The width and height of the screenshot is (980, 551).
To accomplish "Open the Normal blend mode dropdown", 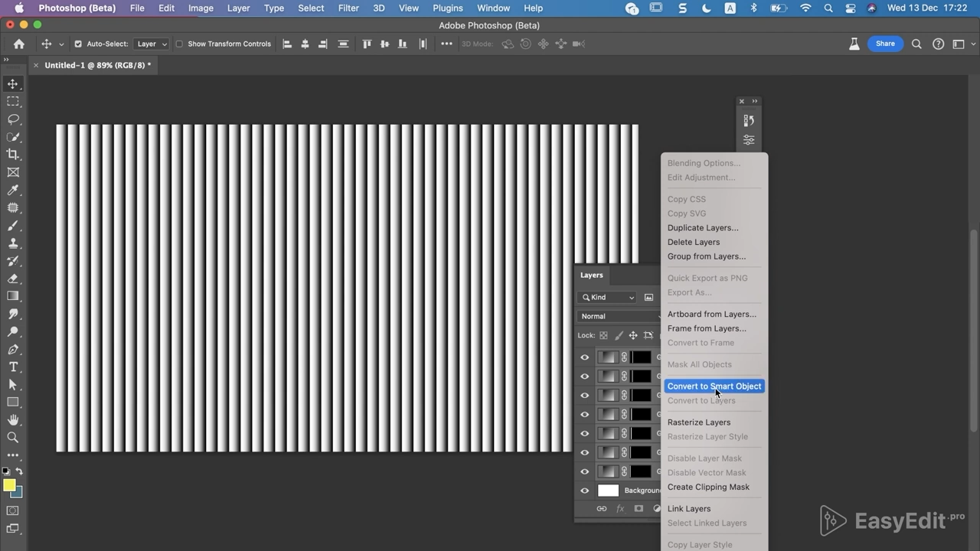I will point(619,316).
